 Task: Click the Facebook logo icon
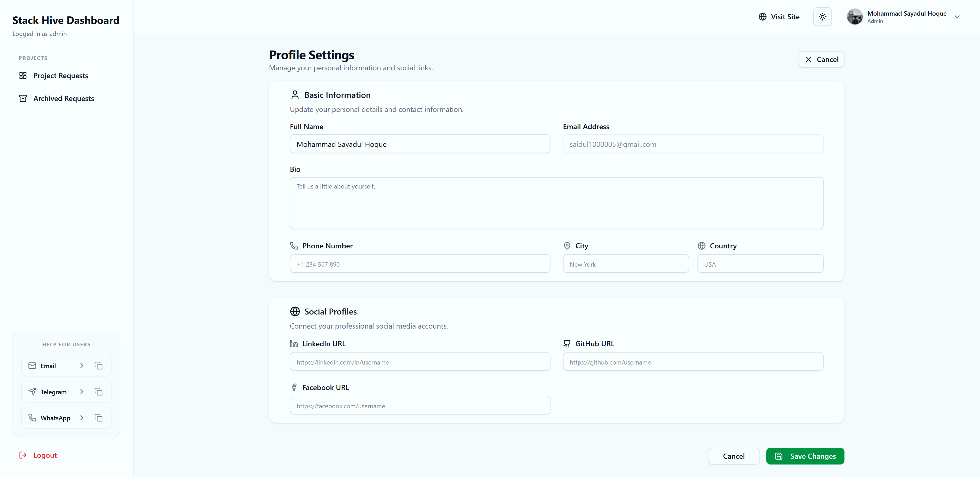pyautogui.click(x=294, y=387)
